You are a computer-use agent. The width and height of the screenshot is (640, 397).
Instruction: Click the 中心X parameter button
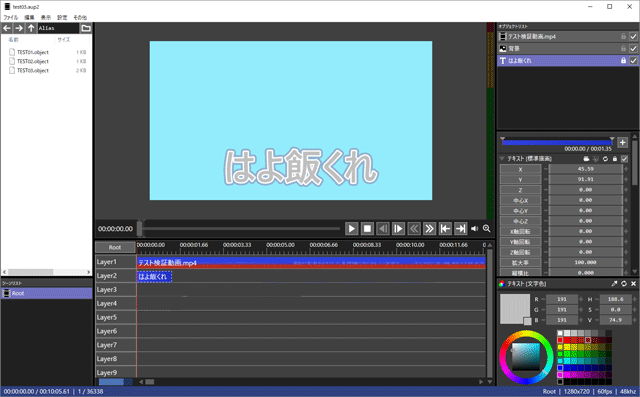[x=520, y=200]
